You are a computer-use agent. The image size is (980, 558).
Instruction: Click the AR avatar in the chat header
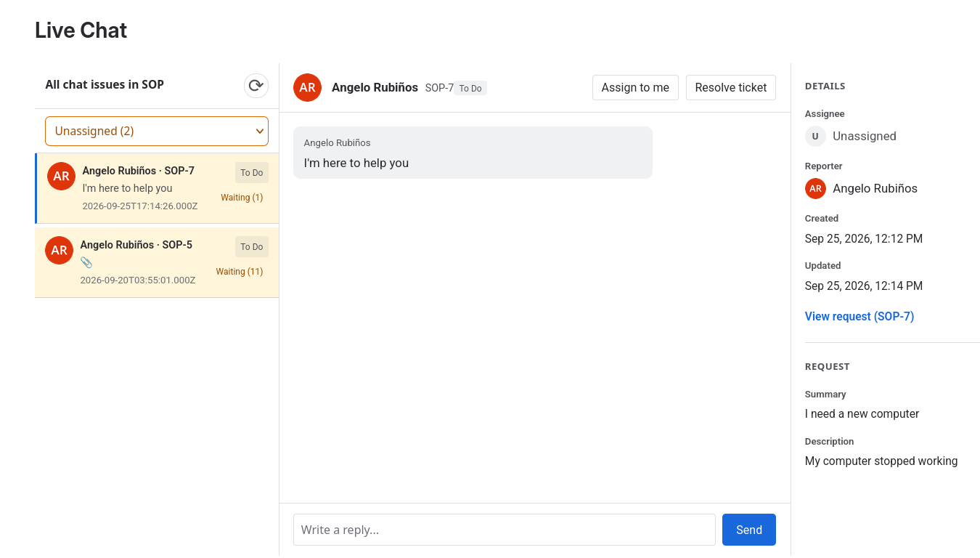[307, 87]
